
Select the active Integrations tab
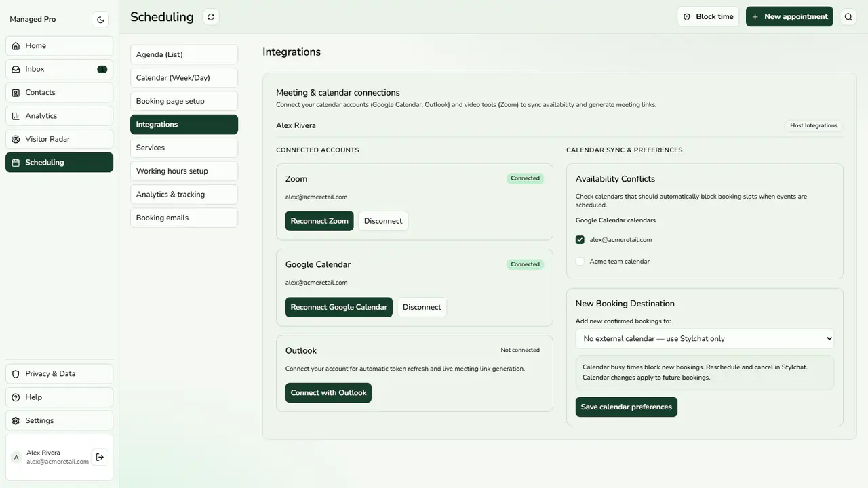[x=184, y=125]
